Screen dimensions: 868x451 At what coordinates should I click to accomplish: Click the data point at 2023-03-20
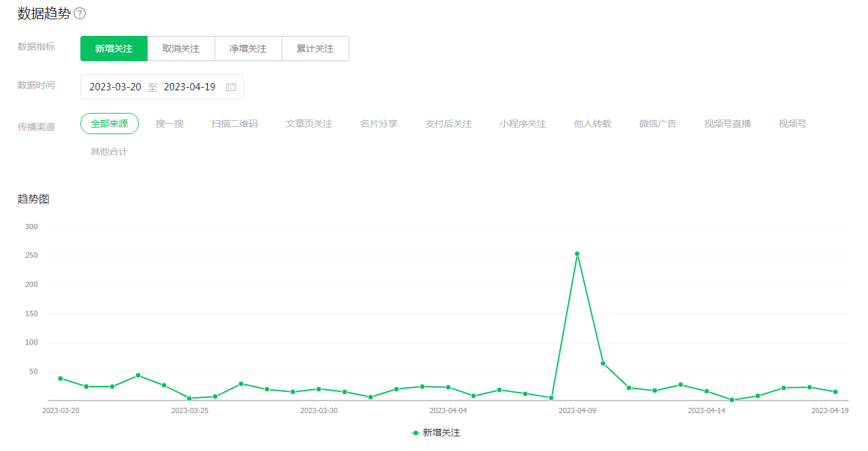pos(60,379)
